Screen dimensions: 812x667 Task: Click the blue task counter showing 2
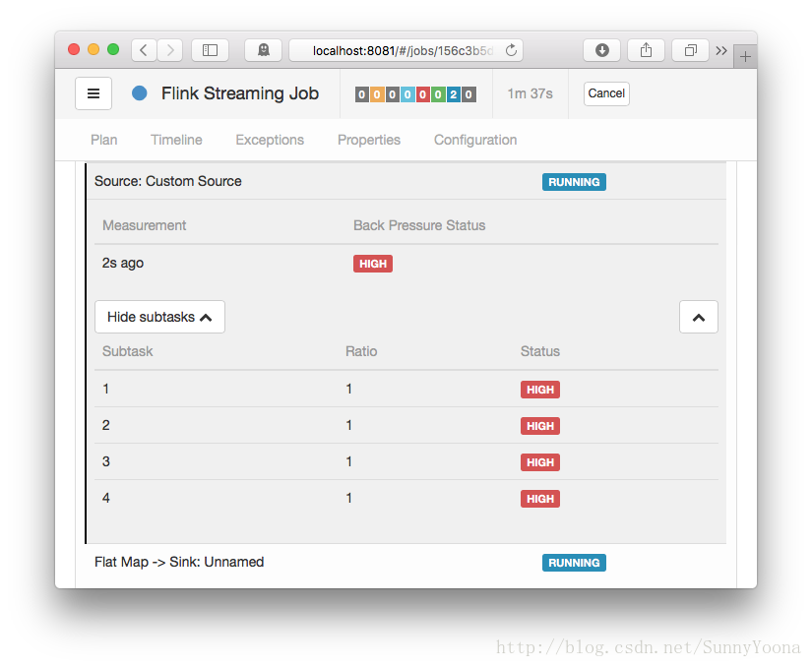point(453,94)
